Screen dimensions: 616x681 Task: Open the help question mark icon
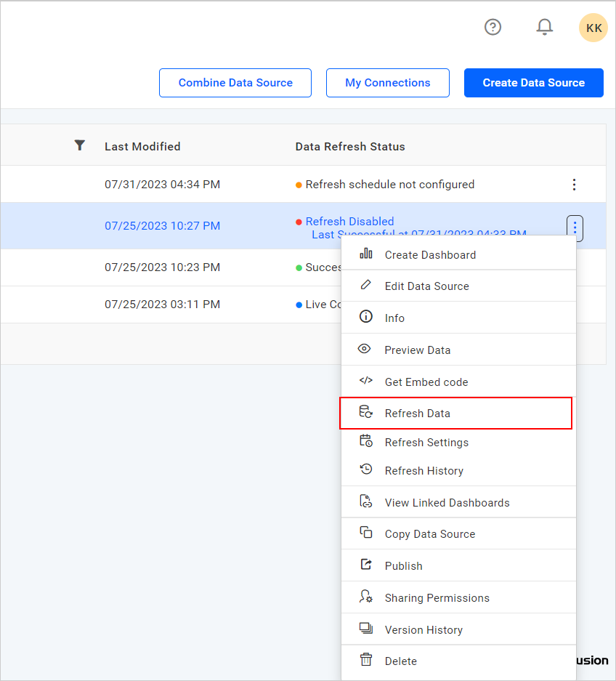point(493,28)
